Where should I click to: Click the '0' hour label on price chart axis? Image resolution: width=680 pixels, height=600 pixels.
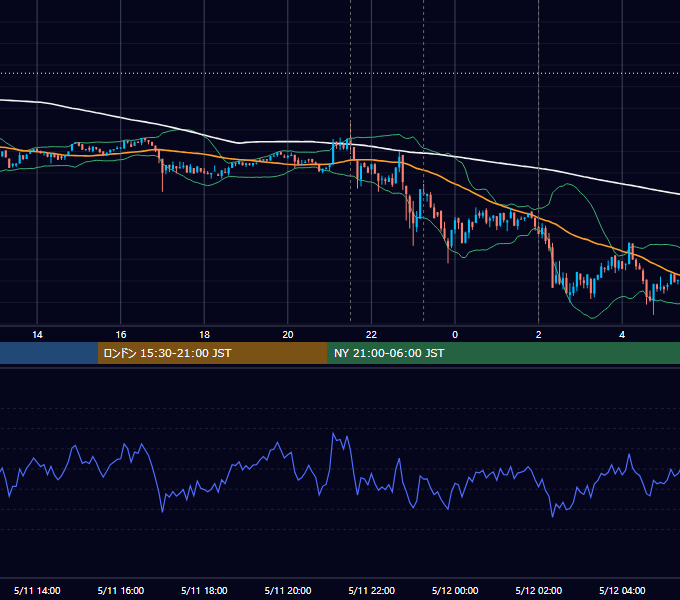click(455, 335)
